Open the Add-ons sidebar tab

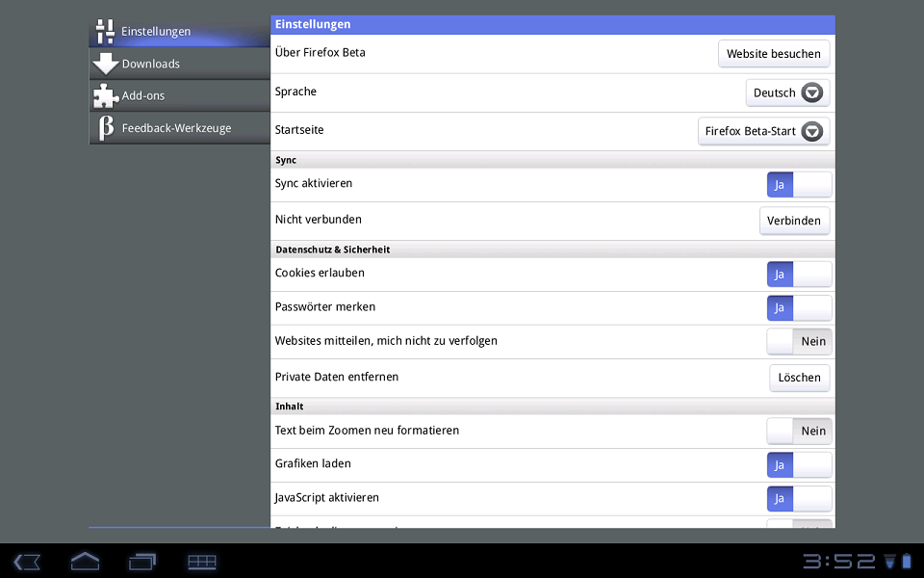(x=179, y=95)
